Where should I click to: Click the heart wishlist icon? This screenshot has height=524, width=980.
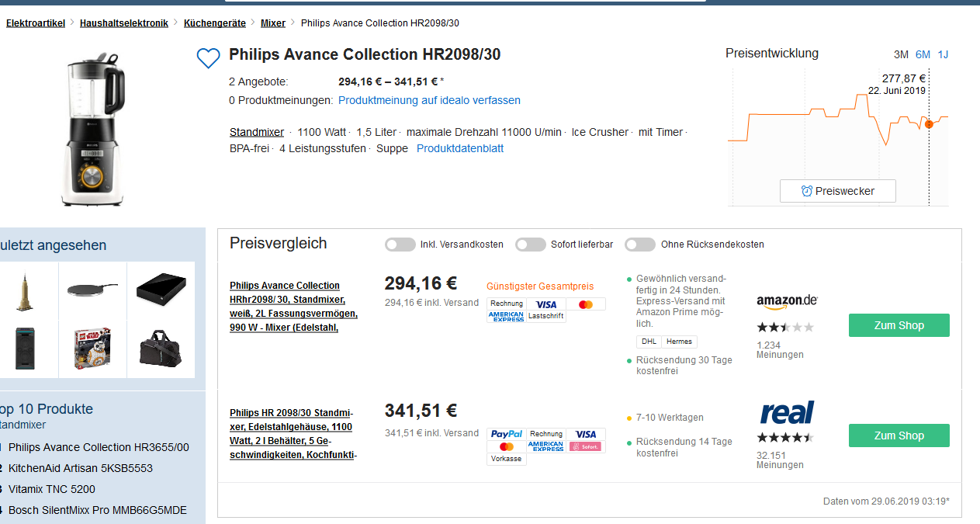(208, 58)
